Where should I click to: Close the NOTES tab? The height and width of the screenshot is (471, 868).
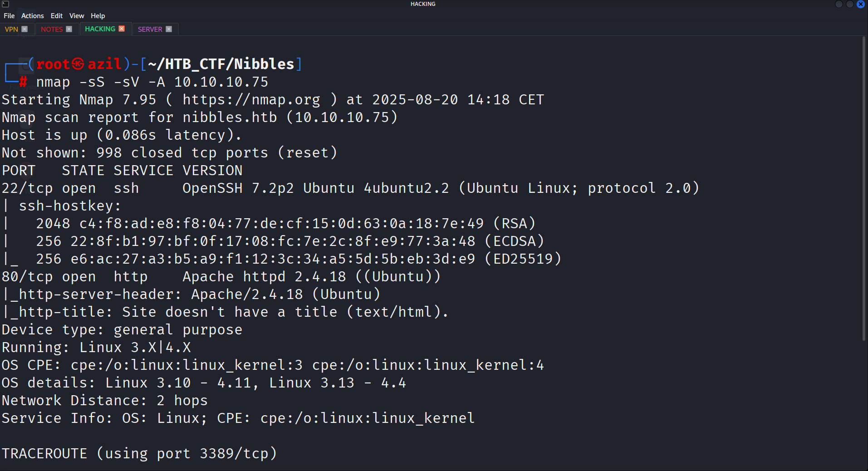pyautogui.click(x=69, y=29)
